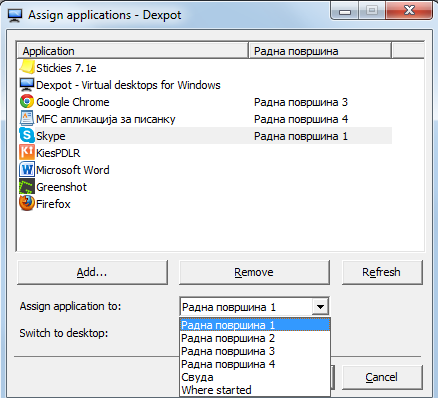Click the MFC апликација за писанку icon
This screenshot has width=438, height=398.
pos(27,119)
